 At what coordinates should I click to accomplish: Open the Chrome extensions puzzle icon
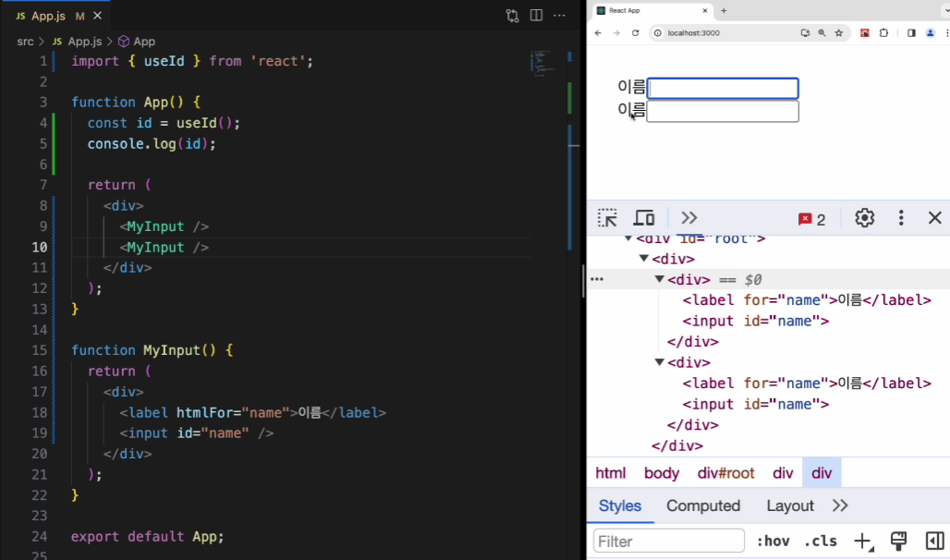(884, 32)
